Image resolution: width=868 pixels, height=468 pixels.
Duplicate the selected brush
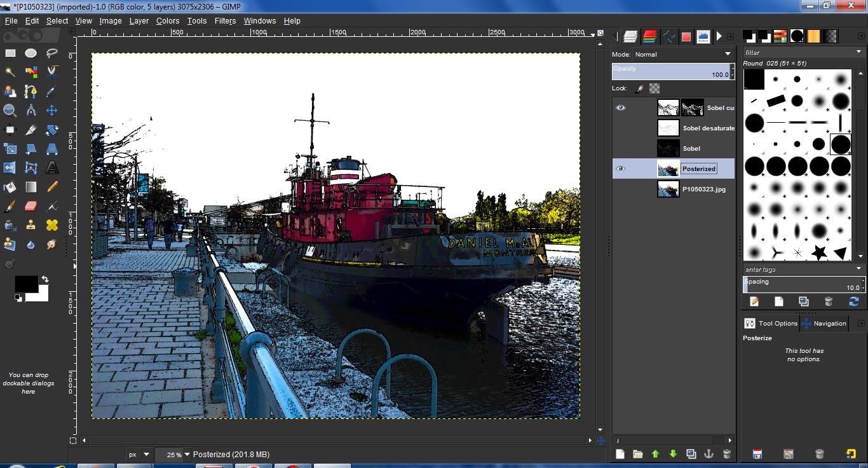click(x=803, y=301)
